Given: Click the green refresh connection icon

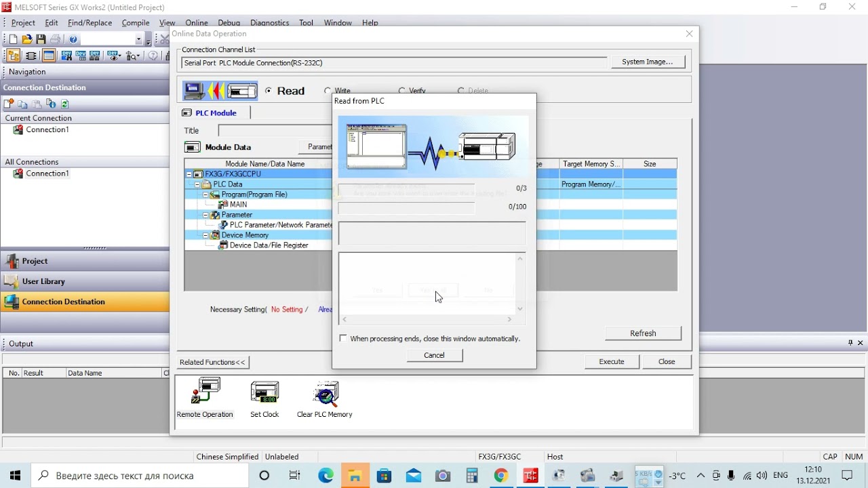Looking at the screenshot, I should click(65, 104).
